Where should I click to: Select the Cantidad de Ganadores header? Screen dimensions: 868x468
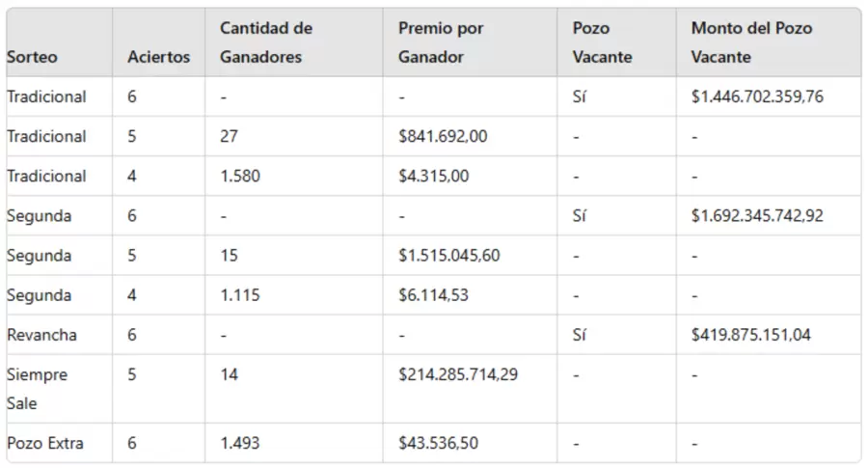click(x=266, y=42)
